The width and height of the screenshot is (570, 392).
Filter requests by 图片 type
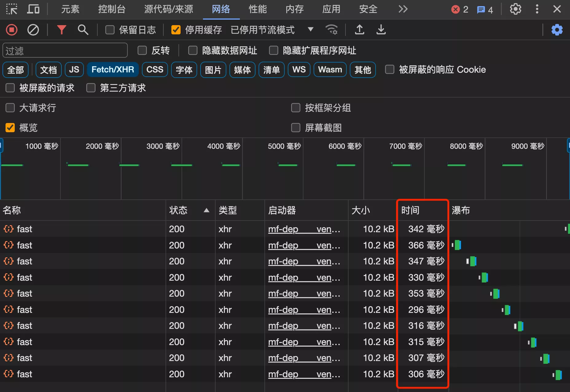(213, 70)
